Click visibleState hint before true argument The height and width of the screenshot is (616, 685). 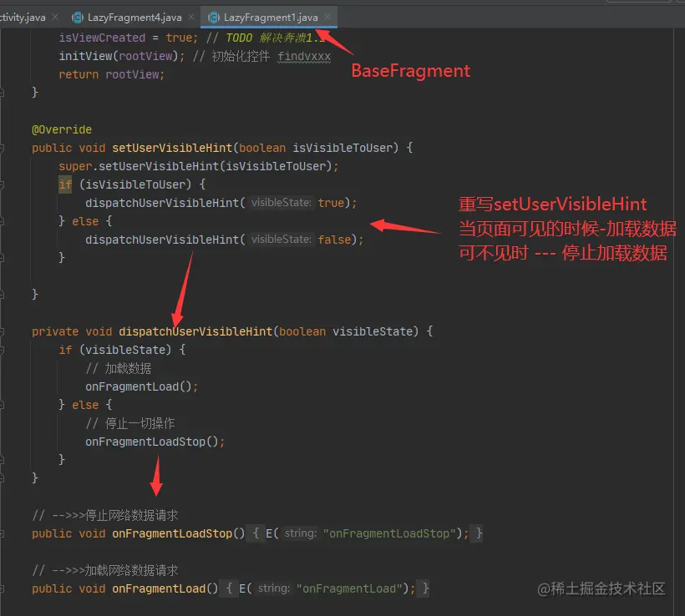coord(282,203)
